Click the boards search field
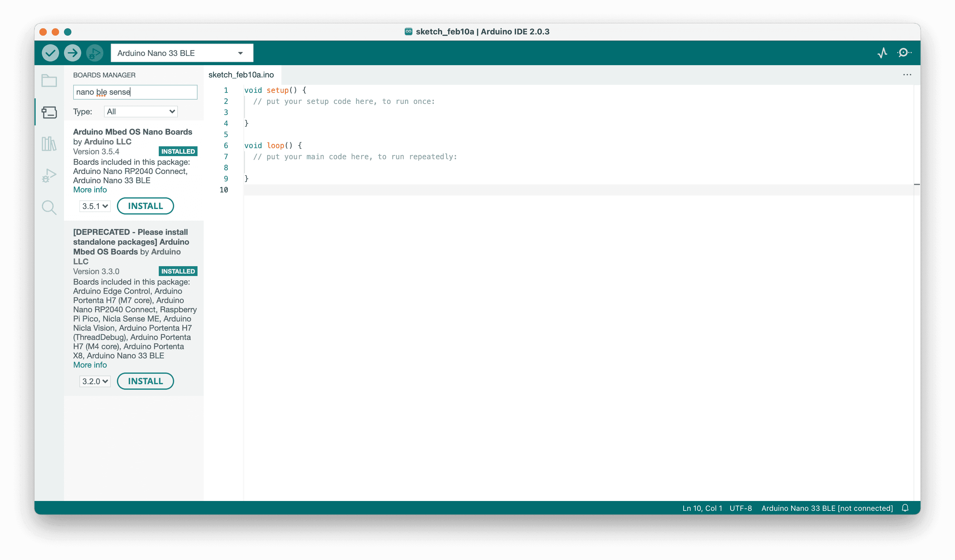Image resolution: width=955 pixels, height=560 pixels. pos(135,92)
